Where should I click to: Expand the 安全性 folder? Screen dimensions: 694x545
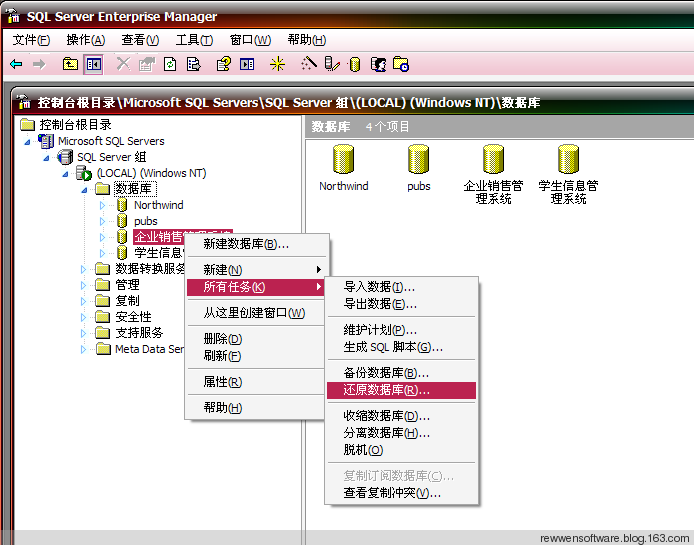point(83,317)
